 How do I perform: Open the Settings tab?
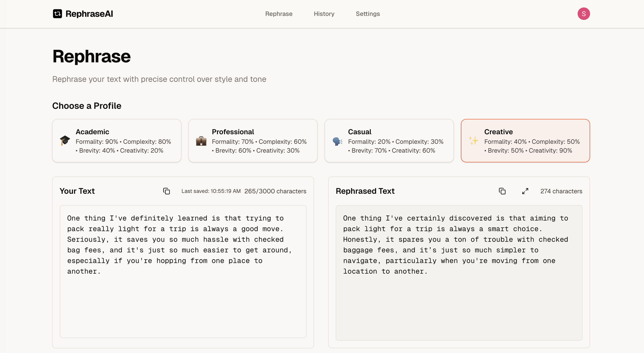click(x=368, y=14)
